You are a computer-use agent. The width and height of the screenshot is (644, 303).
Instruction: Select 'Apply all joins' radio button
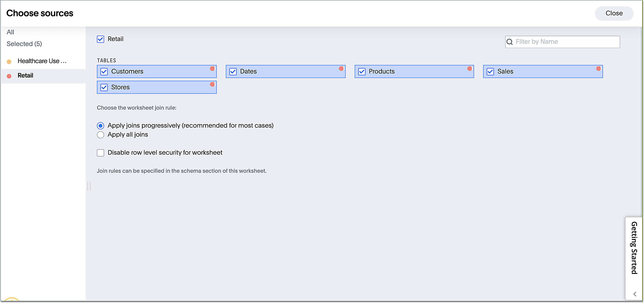[101, 134]
